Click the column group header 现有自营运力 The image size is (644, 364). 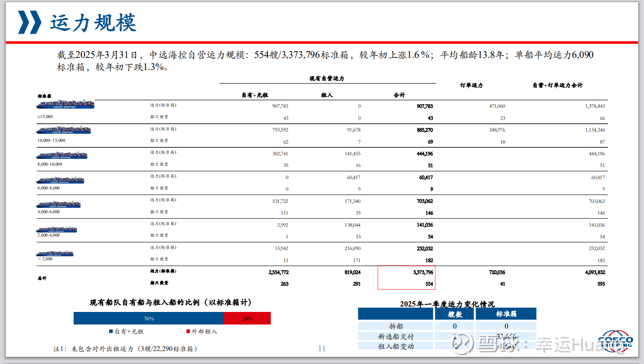[326, 79]
